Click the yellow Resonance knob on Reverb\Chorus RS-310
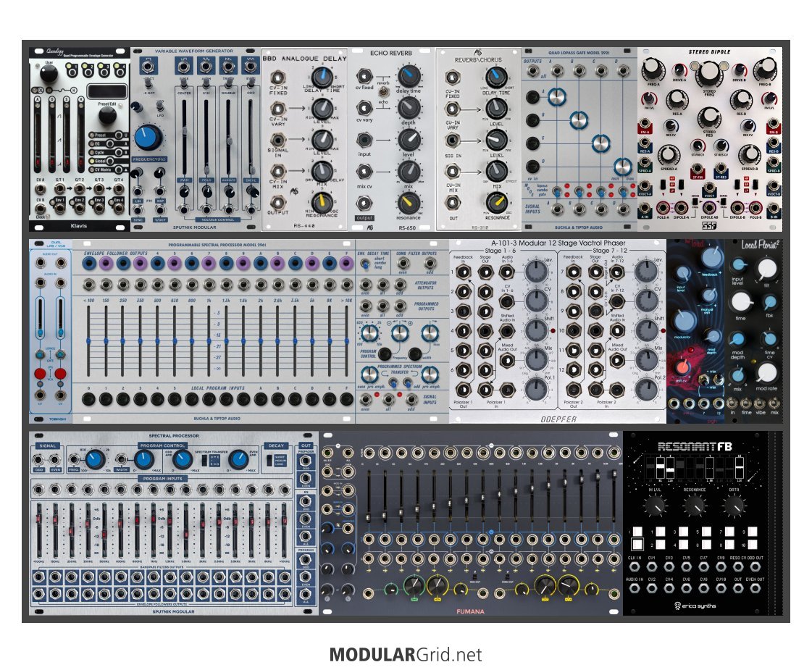The image size is (812, 670). [x=496, y=203]
